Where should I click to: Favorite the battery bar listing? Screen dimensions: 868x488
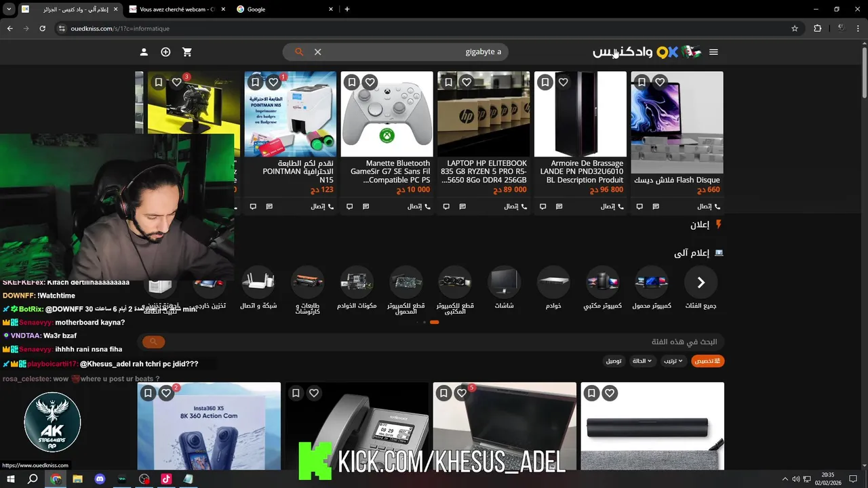click(610, 393)
